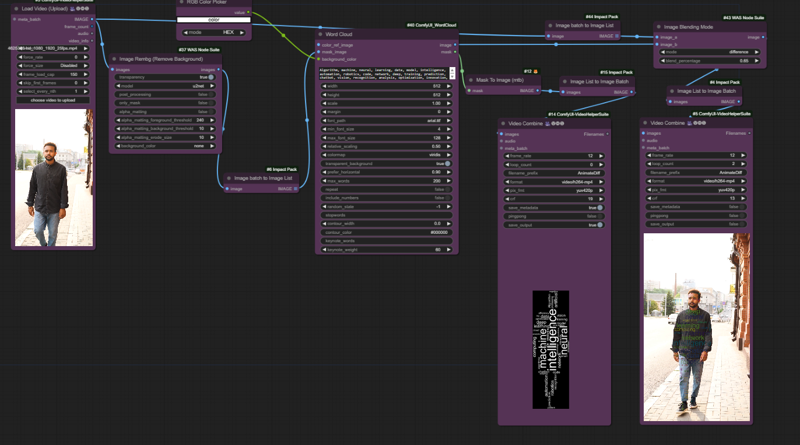
Task: Decrease frame_rate in left Video Combine
Action: [x=507, y=156]
